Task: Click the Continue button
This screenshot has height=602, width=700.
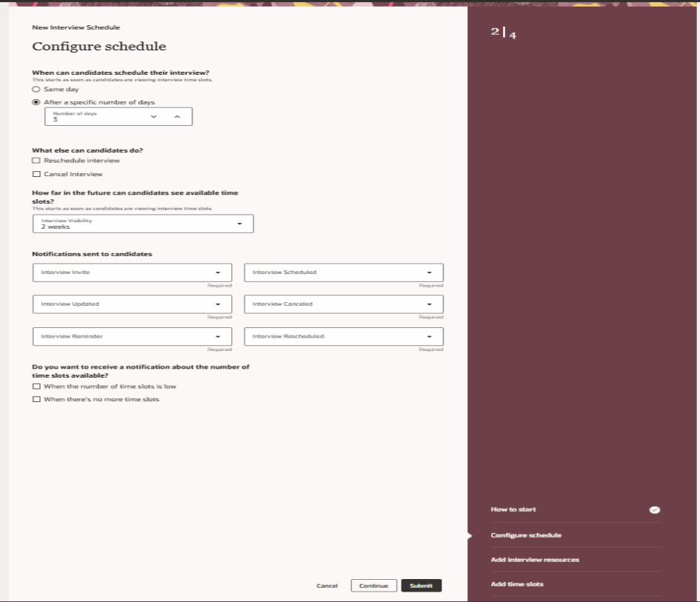Action: (x=373, y=586)
